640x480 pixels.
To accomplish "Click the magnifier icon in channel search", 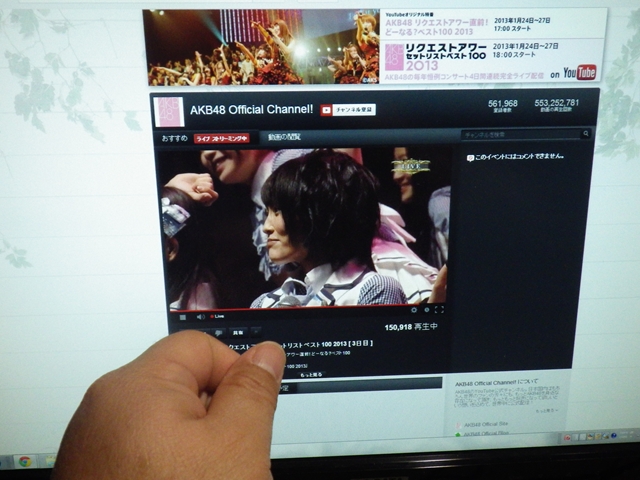I will 586,133.
